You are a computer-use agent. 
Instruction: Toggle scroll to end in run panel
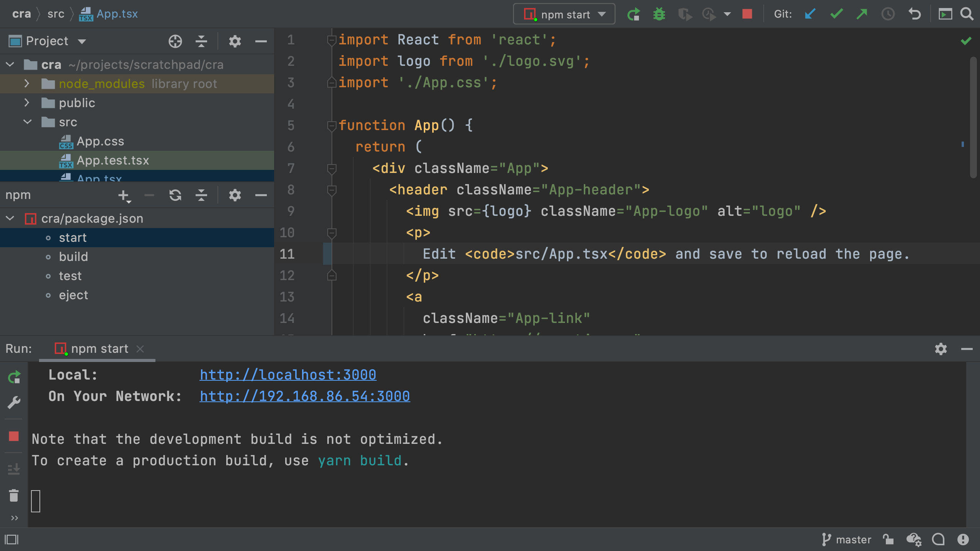click(14, 469)
